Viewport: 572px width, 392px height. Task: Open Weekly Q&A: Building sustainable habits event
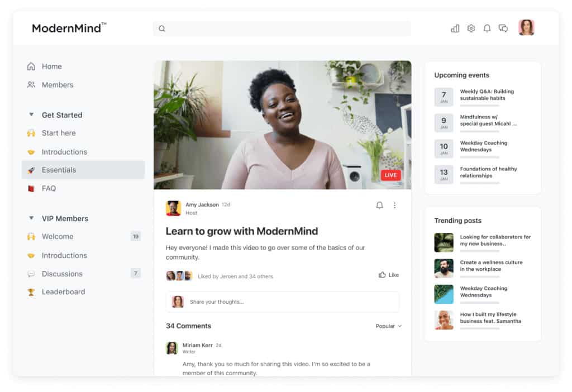[x=487, y=95]
